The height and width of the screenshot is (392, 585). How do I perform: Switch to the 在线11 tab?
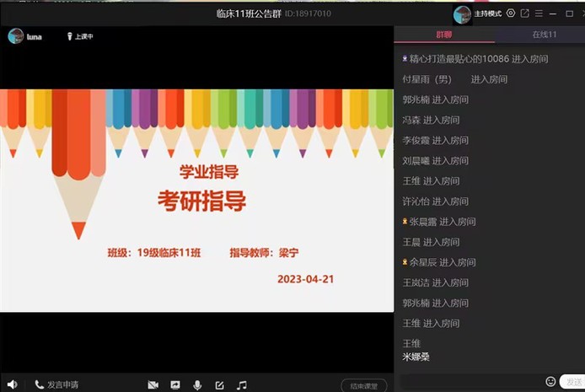click(544, 35)
